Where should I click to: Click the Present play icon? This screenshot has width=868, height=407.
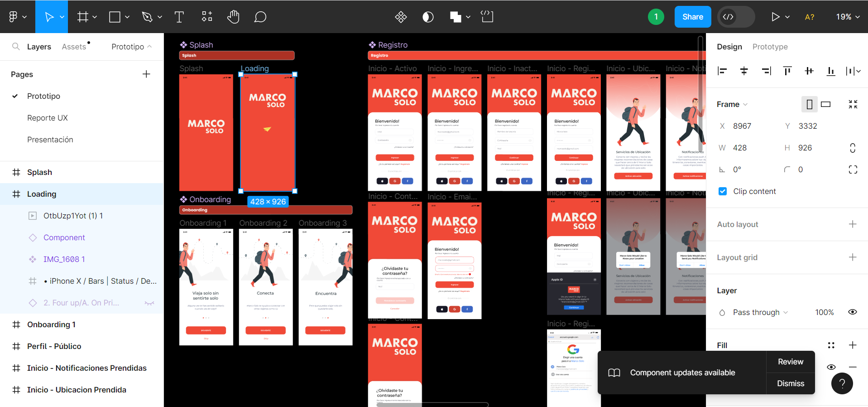(x=775, y=17)
